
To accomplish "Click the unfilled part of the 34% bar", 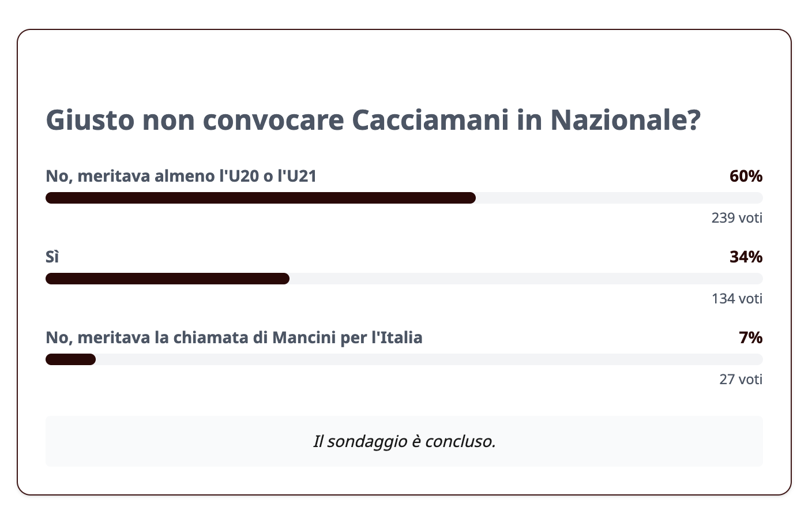I will tap(526, 279).
